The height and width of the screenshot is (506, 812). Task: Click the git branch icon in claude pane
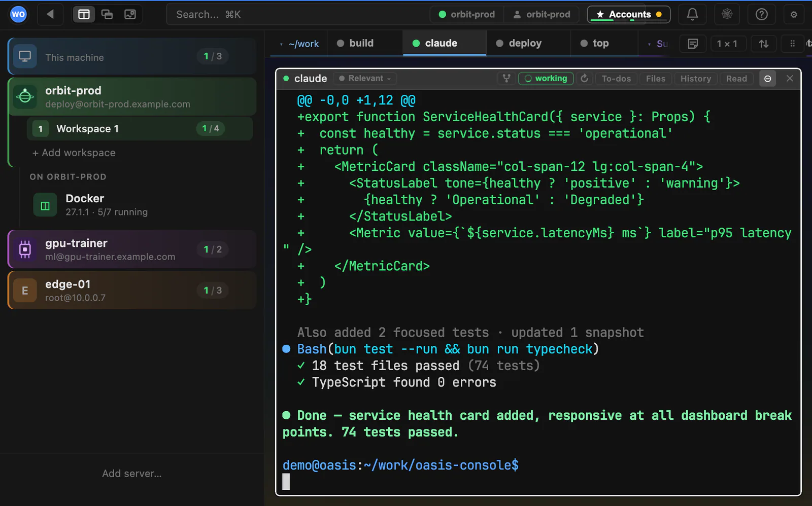(x=506, y=79)
